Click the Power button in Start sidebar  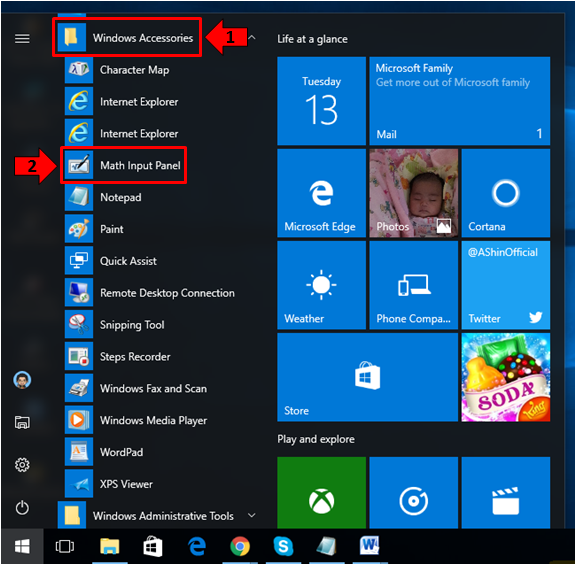[x=22, y=508]
